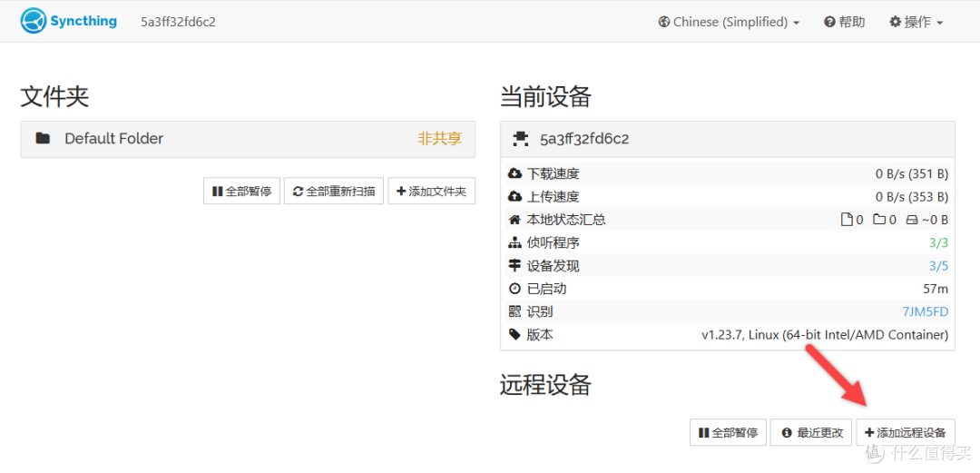Click the Syncthing logo icon
This screenshot has height=473, width=980.
34,21
